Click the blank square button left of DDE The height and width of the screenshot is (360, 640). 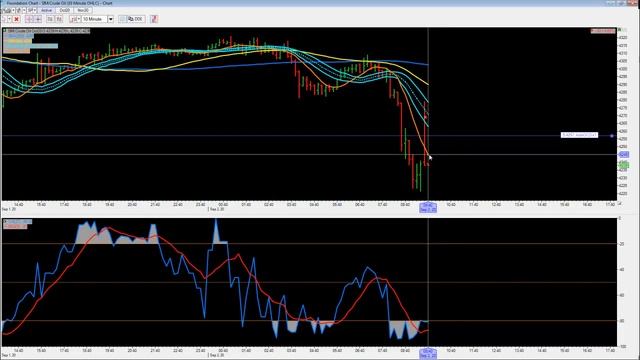(x=123, y=19)
